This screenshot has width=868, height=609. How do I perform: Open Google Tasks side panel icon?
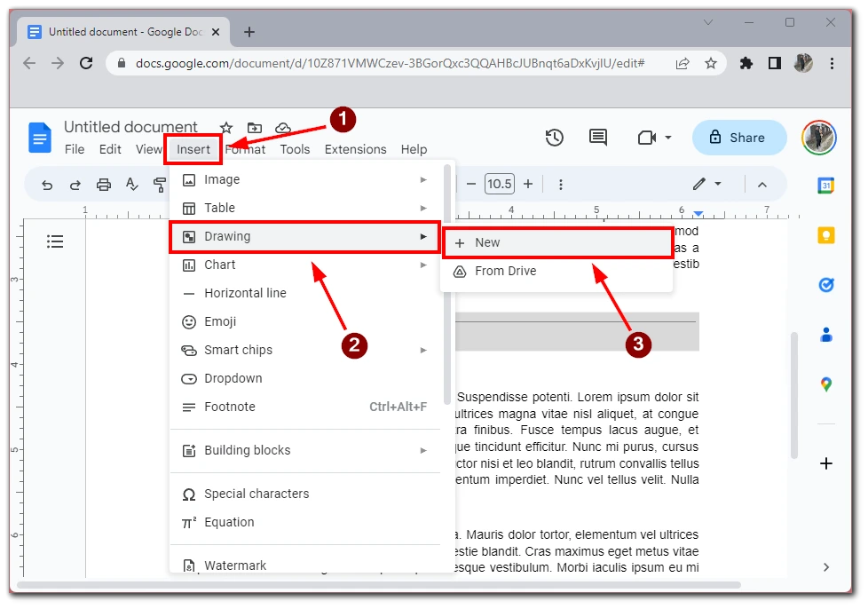825,285
